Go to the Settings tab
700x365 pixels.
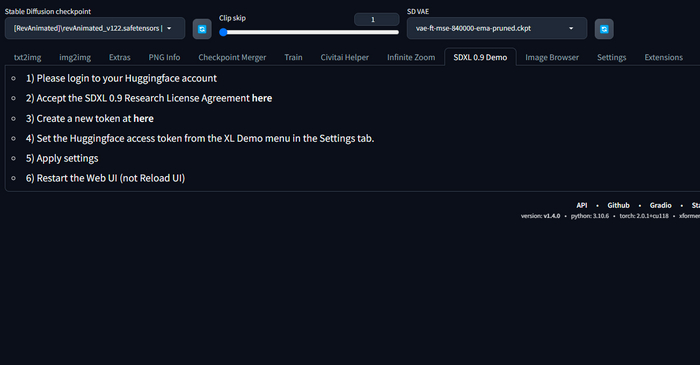click(612, 58)
